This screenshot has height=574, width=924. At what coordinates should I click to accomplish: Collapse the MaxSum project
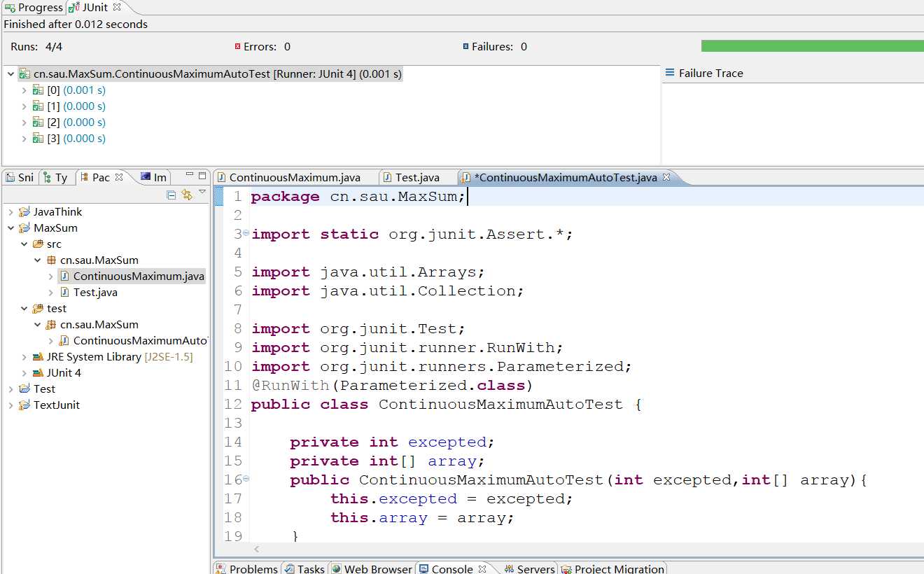click(10, 227)
